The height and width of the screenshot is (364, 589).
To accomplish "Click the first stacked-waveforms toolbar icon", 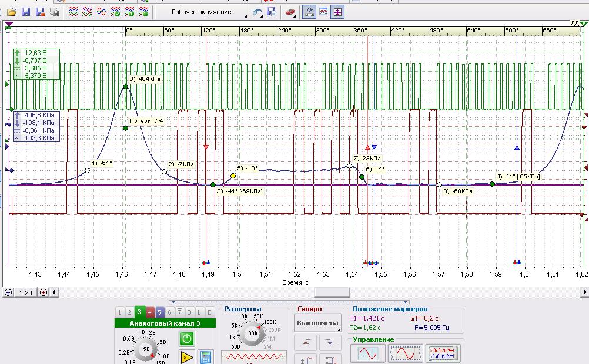I will click(73, 12).
